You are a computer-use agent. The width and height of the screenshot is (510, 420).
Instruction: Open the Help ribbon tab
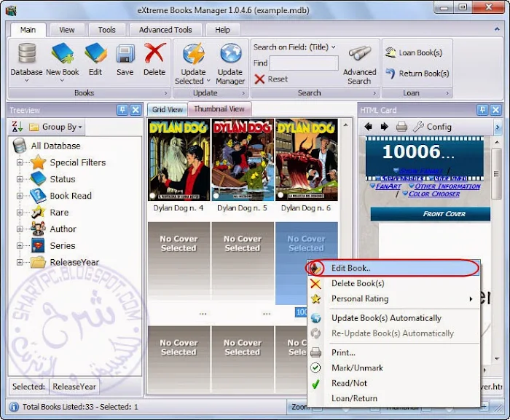pos(222,30)
